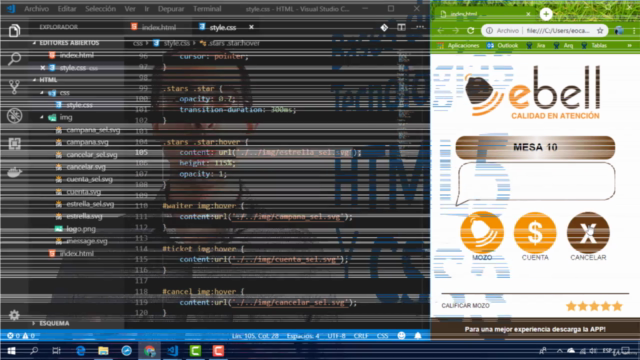The image size is (640, 360).
Task: Click the Tablas bookmark
Action: coord(594,46)
